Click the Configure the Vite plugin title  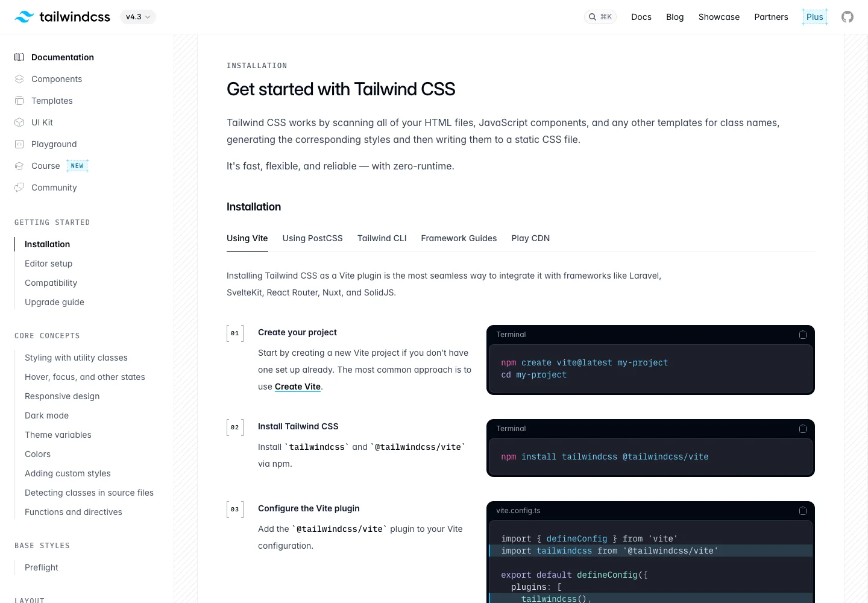(x=309, y=508)
